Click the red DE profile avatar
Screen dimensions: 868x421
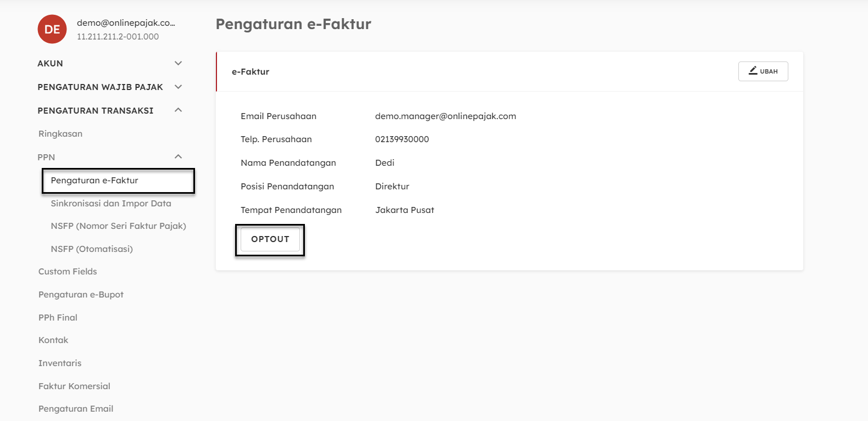52,30
